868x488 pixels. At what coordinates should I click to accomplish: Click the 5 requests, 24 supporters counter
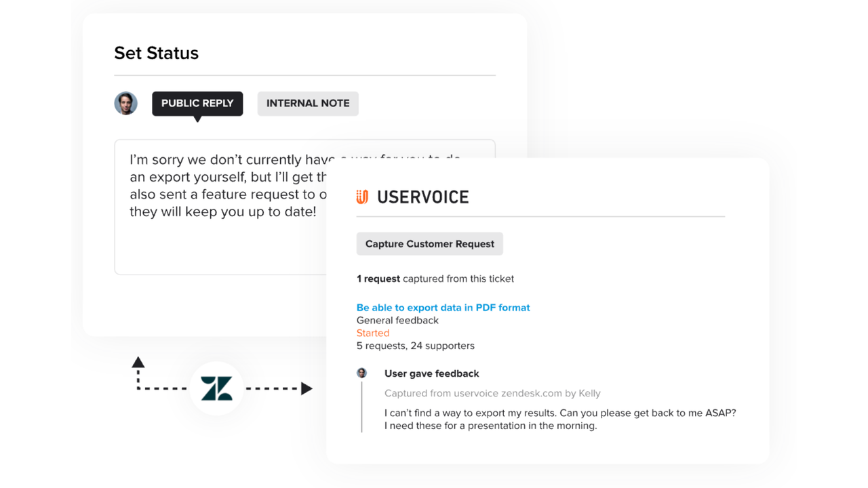pos(416,346)
